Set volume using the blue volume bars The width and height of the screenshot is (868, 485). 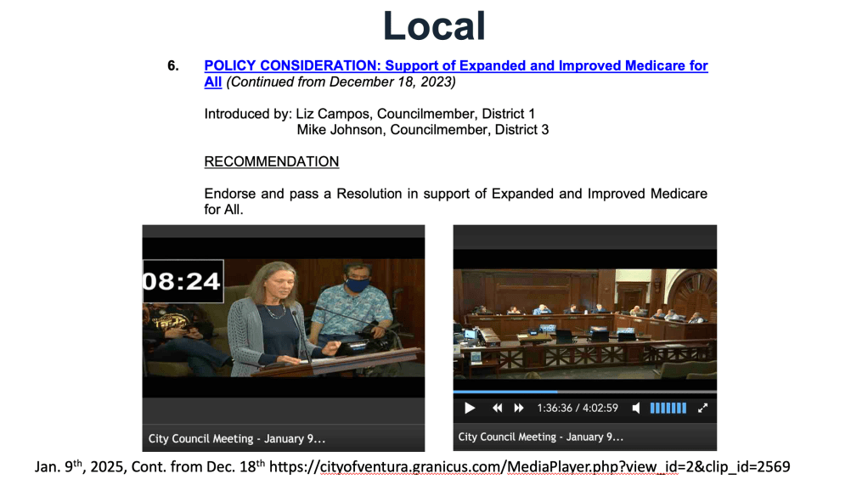(668, 409)
